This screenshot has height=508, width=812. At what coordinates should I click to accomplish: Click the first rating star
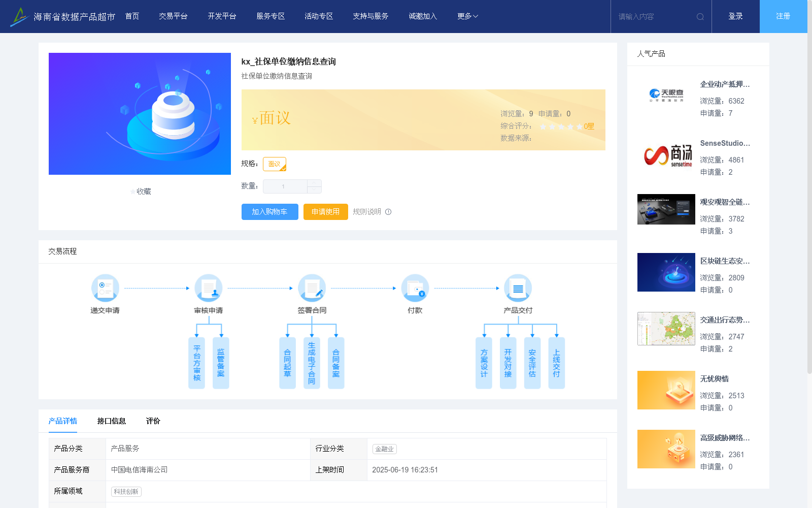coord(543,126)
